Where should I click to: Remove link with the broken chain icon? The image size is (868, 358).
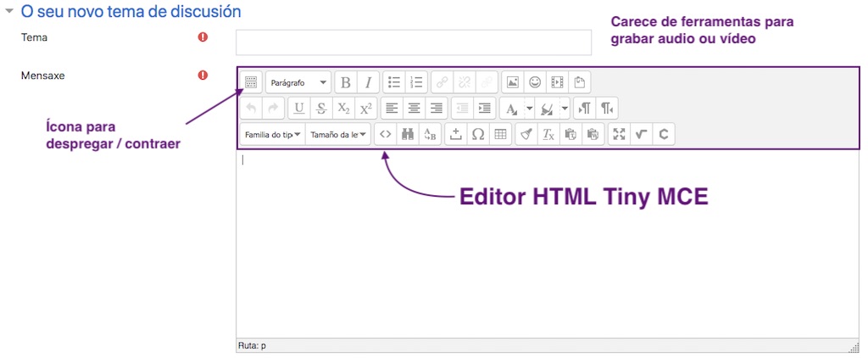click(464, 82)
